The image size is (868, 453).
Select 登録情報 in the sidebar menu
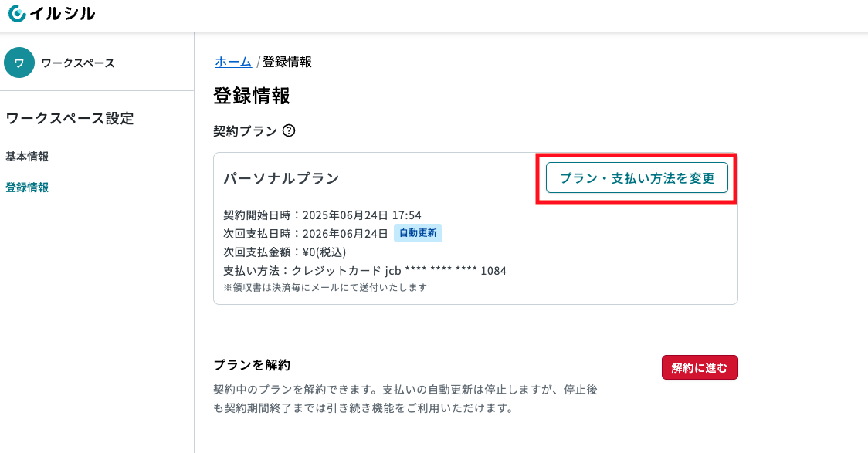coord(27,188)
